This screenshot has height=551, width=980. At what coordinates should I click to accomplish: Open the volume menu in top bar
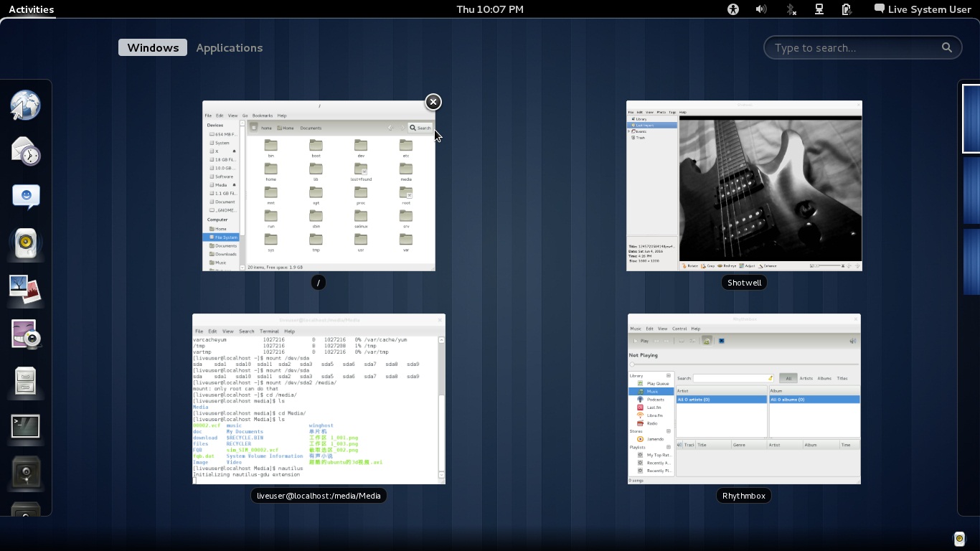(761, 9)
